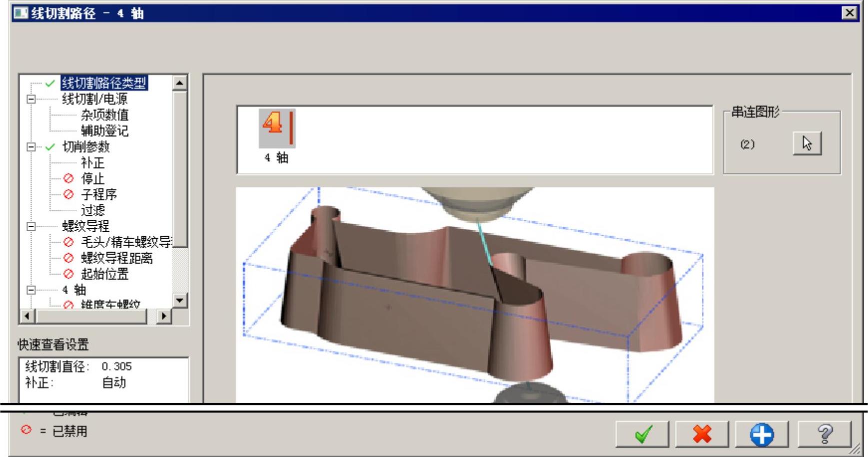Select 线切割路径类型 in the tree
The height and width of the screenshot is (457, 868).
click(x=104, y=83)
